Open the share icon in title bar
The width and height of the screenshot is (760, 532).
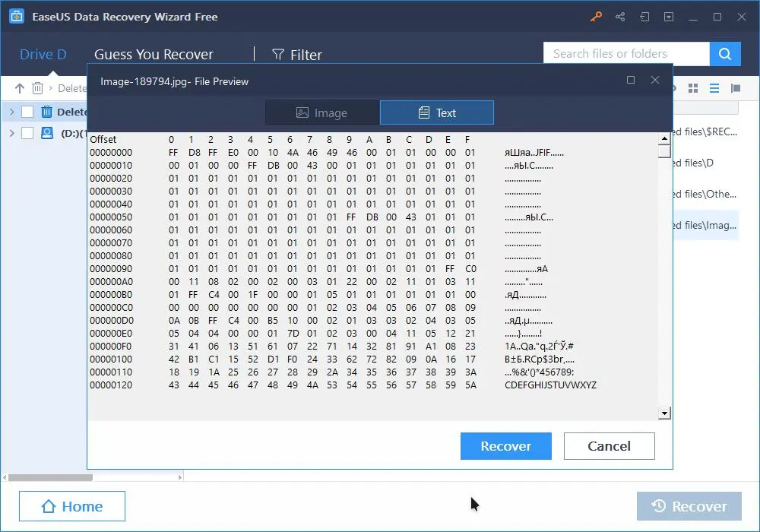pyautogui.click(x=620, y=17)
